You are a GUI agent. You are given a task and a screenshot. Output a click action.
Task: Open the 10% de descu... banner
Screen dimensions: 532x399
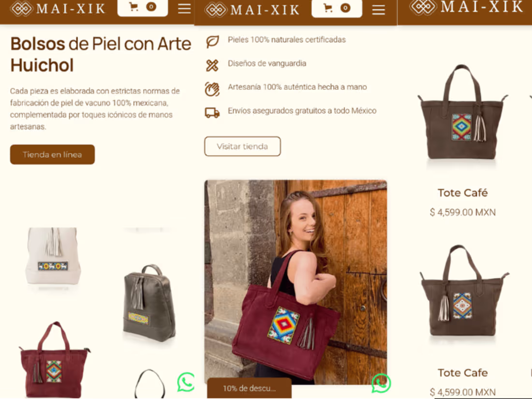click(x=249, y=388)
